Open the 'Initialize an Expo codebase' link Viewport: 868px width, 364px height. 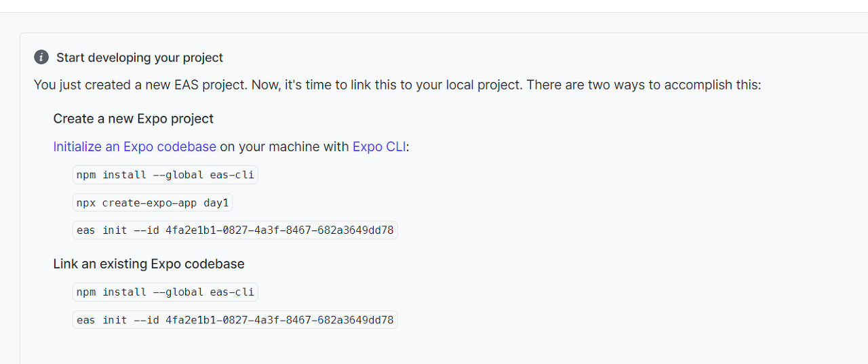pos(134,146)
